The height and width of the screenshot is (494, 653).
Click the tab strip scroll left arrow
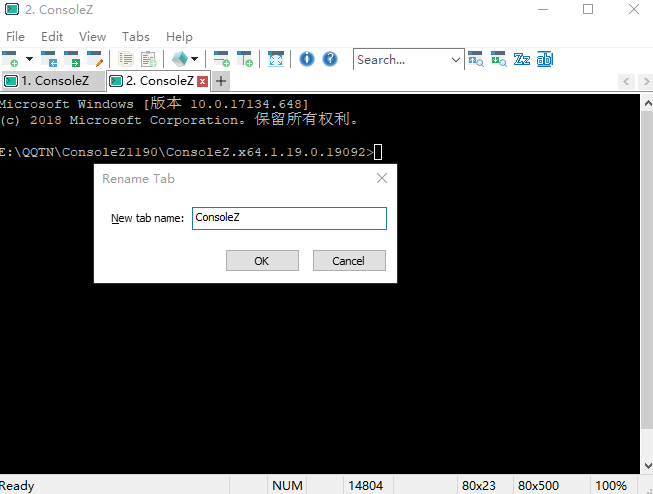click(x=626, y=81)
